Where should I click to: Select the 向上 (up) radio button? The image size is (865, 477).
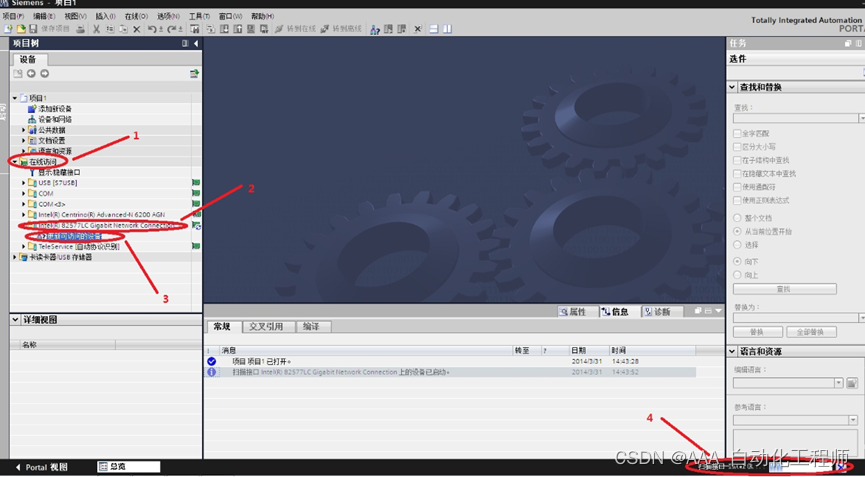click(x=737, y=275)
